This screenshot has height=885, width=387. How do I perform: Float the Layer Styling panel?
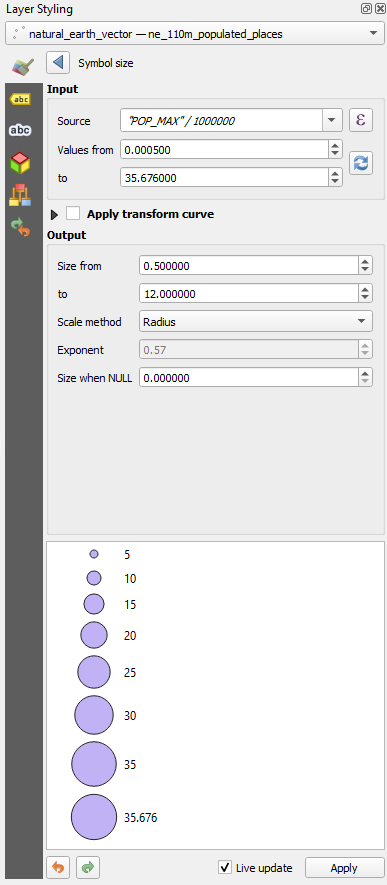point(367,9)
